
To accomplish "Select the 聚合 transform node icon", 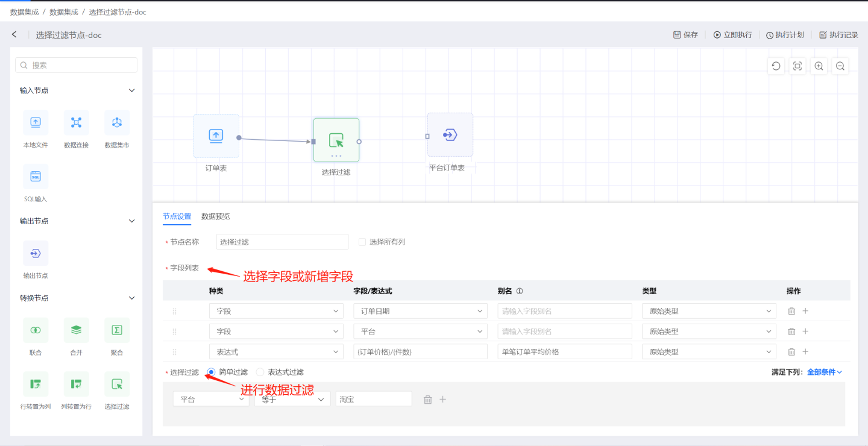I will tap(117, 330).
